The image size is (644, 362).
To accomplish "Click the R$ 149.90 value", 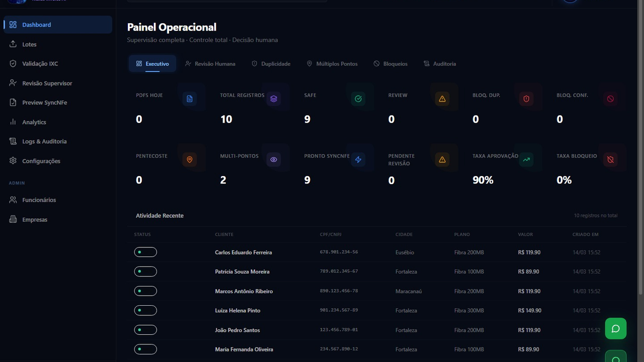I will click(x=529, y=311).
